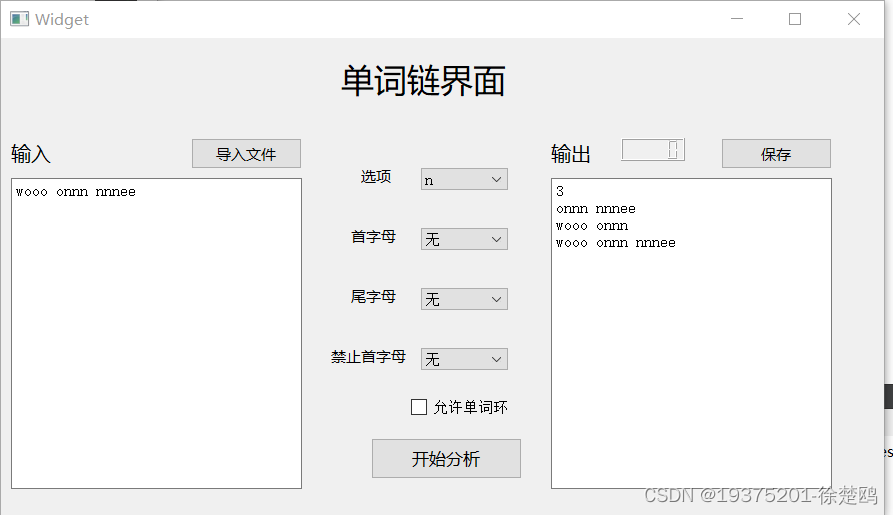Maximize the Widget window
The height and width of the screenshot is (515, 893).
(795, 19)
